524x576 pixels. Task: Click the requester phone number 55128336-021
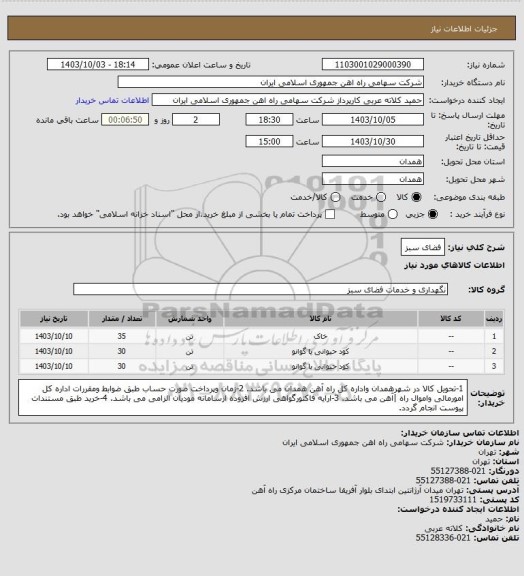[x=443, y=538]
